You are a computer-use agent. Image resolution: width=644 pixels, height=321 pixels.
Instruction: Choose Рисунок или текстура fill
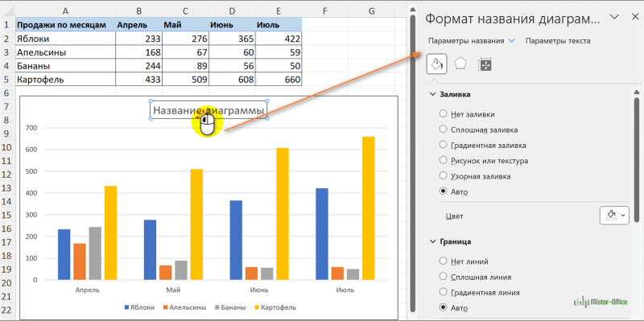443,161
